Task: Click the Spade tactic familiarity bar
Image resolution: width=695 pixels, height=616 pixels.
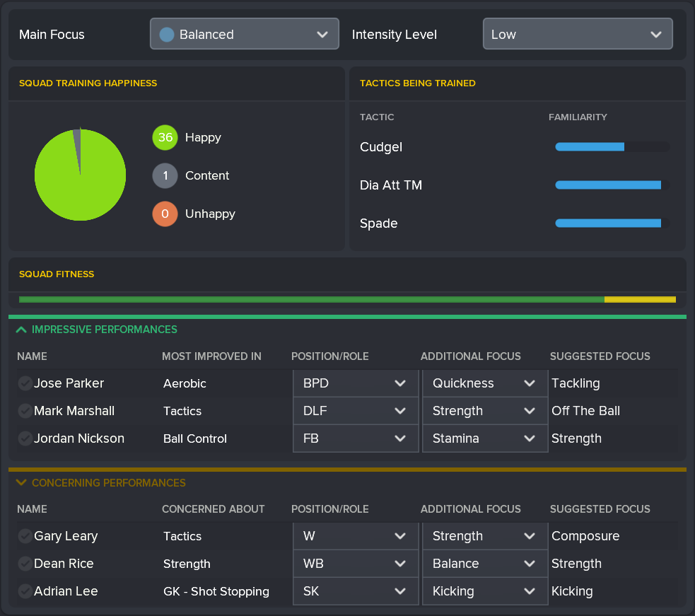Action: coord(612,223)
